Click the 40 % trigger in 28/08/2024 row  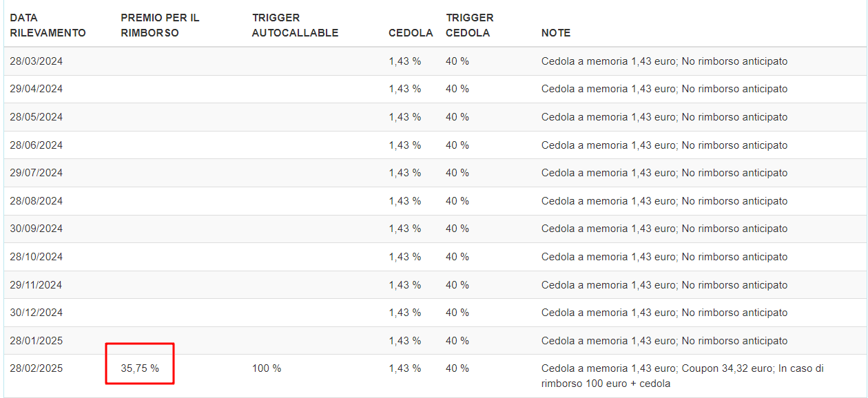457,201
